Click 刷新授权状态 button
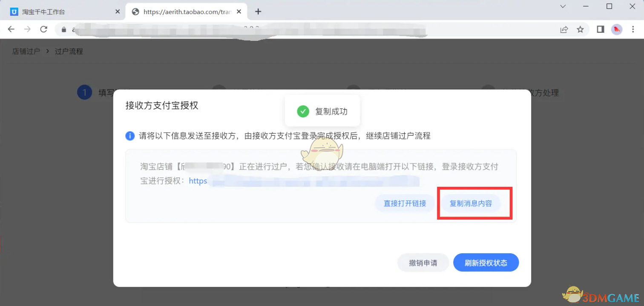The height and width of the screenshot is (306, 644). (486, 263)
